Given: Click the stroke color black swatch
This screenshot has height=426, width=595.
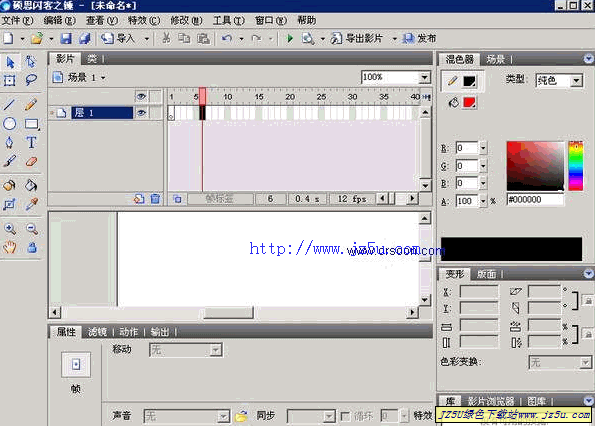Looking at the screenshot, I should pos(469,81).
